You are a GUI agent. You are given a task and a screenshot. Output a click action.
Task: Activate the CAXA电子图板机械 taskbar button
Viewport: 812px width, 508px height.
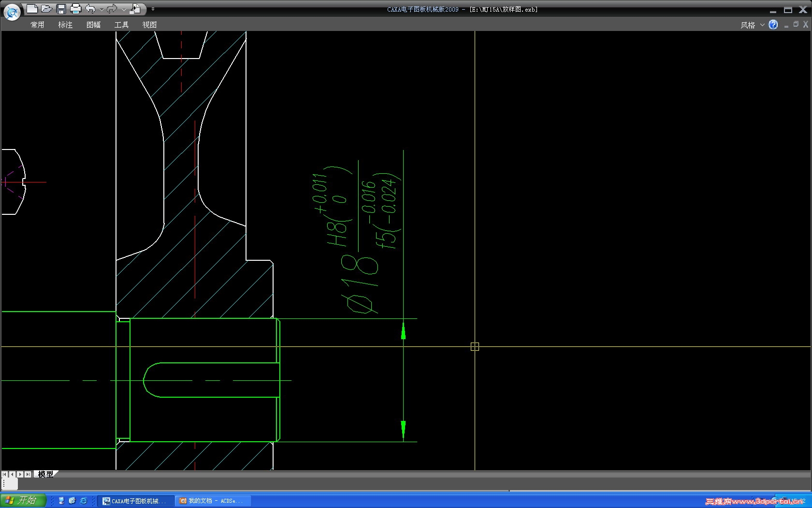tap(136, 501)
